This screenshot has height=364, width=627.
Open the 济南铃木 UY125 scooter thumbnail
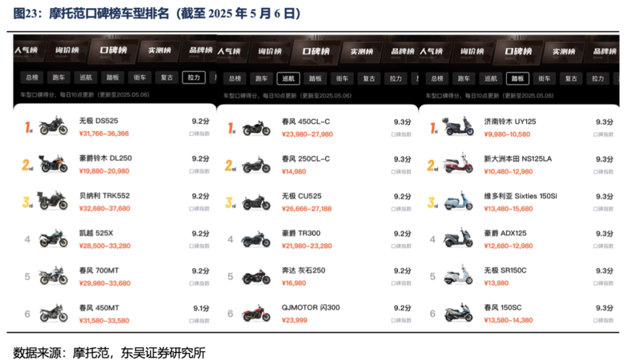click(458, 126)
